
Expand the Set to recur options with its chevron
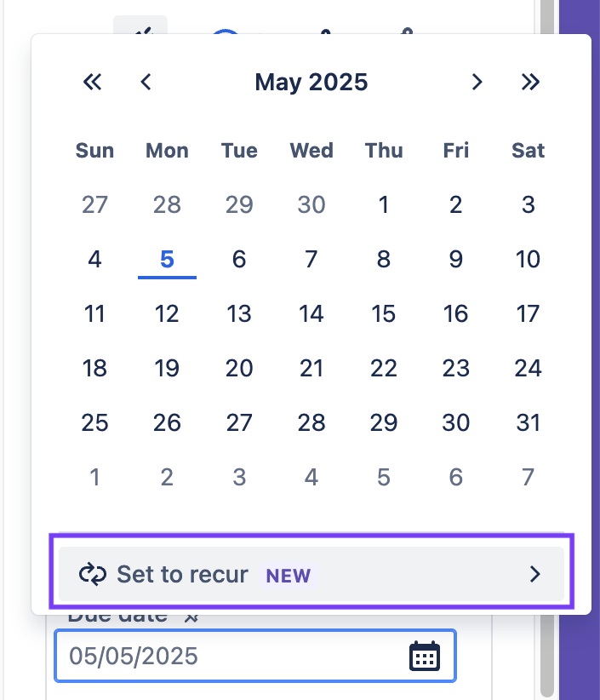point(534,574)
